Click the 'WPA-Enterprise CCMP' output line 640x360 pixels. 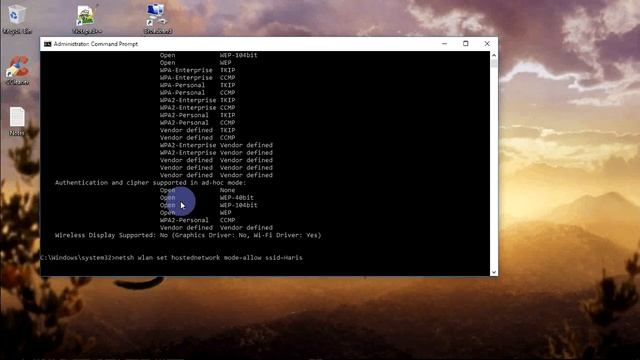[198, 78]
